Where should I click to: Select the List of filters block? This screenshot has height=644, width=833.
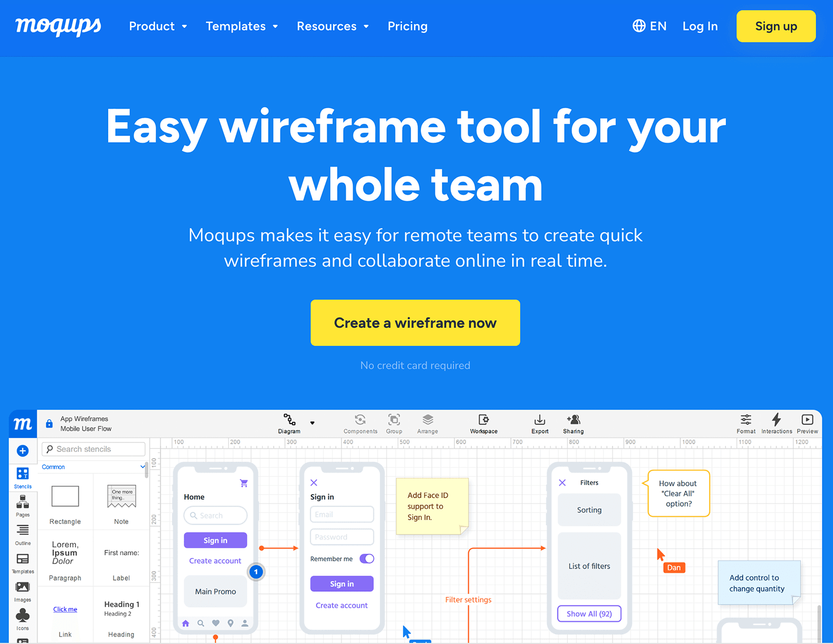(x=589, y=566)
